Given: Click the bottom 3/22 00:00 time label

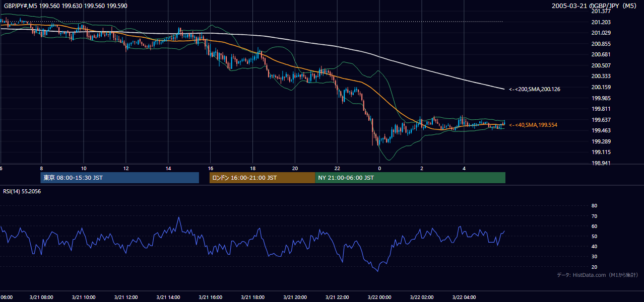Looking at the screenshot, I should [379, 297].
